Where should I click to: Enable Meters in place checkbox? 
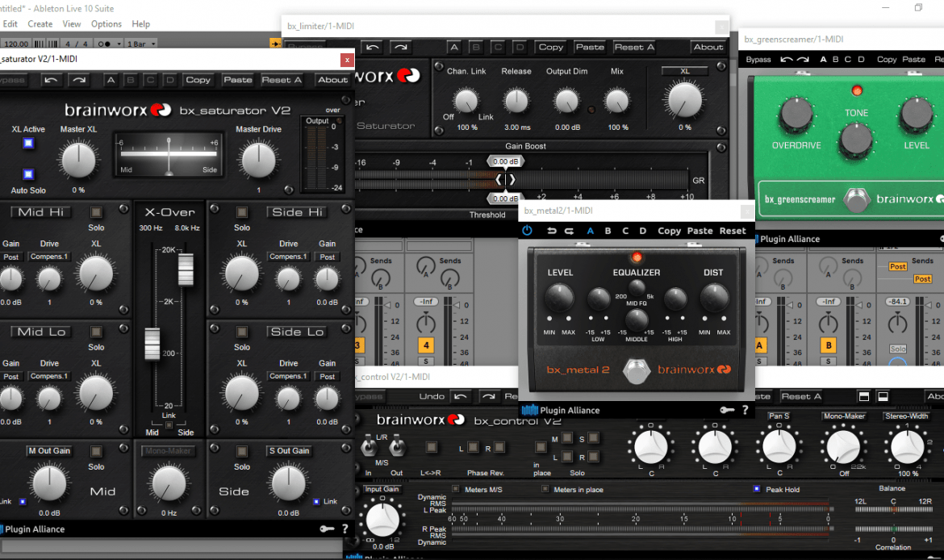(545, 489)
